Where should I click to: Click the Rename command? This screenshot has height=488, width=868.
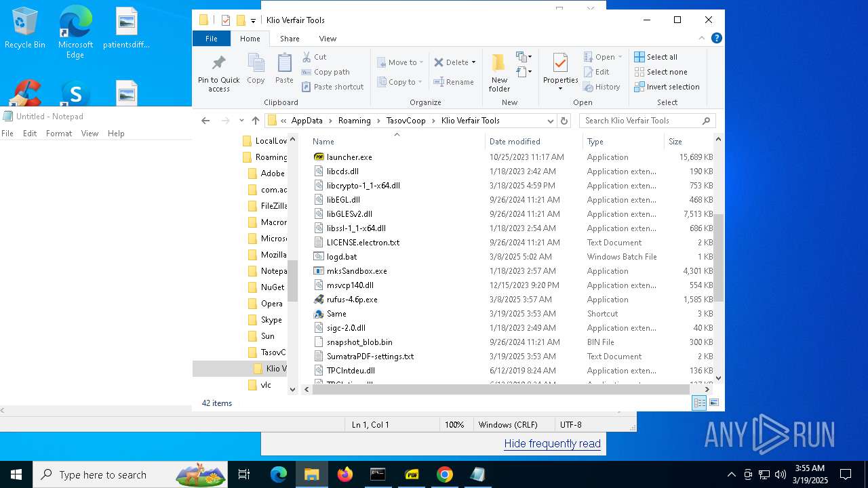454,82
